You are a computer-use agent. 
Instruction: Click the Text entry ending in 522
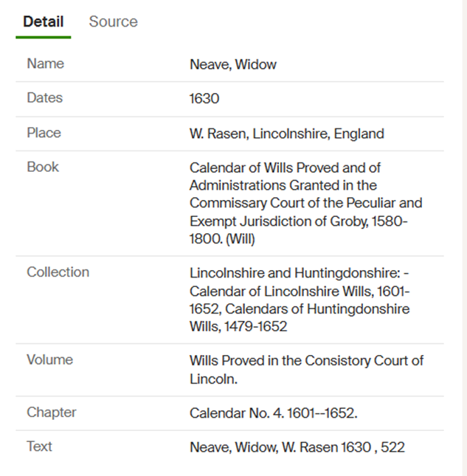(297, 447)
